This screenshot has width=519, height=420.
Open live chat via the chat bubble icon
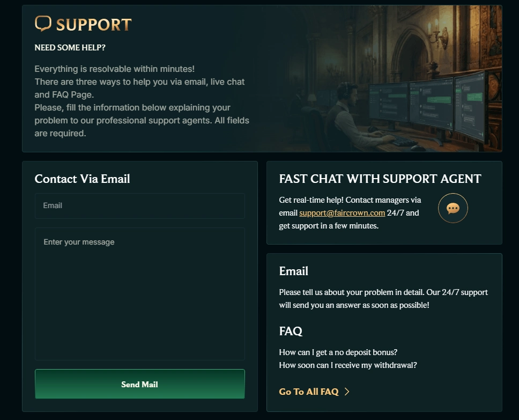coord(453,208)
